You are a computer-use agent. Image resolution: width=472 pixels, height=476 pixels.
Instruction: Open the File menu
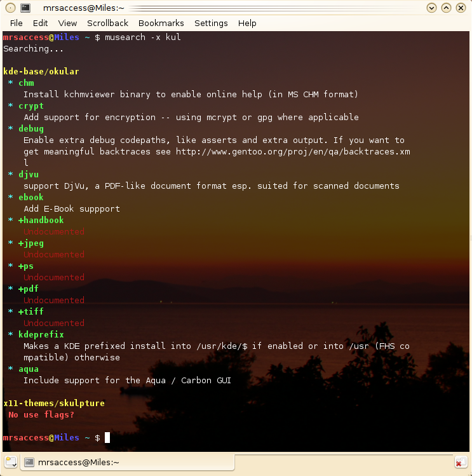coord(16,23)
